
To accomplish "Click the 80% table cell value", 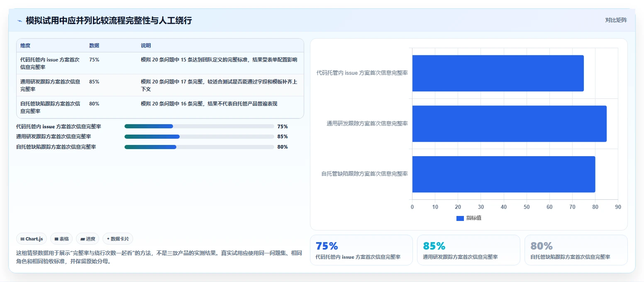I will (94, 104).
